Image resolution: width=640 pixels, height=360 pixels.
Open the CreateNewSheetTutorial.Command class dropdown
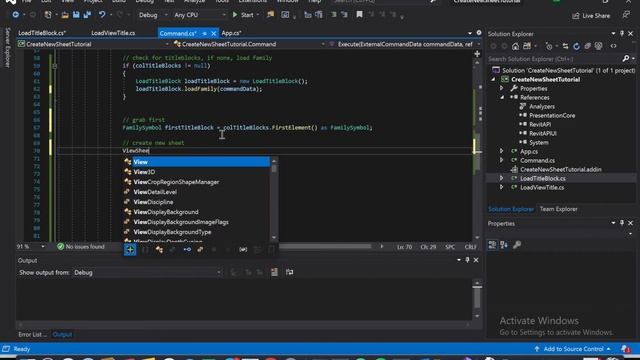pos(250,44)
